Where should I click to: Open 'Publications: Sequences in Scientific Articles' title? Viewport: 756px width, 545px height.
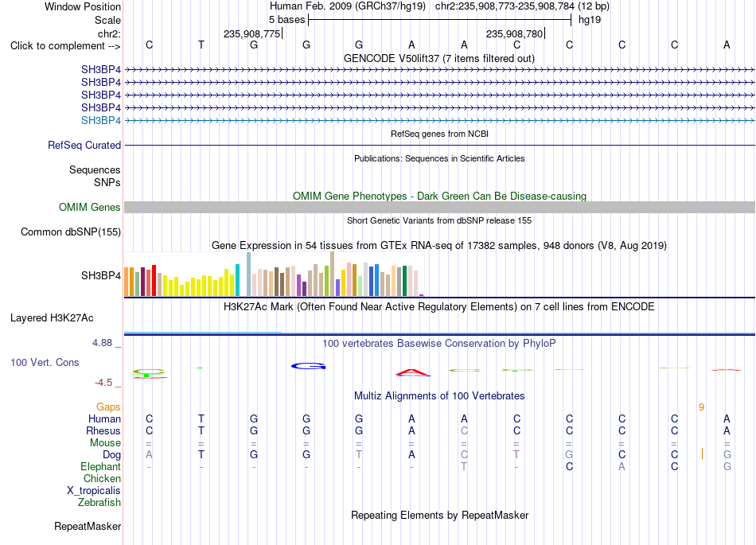pyautogui.click(x=439, y=158)
